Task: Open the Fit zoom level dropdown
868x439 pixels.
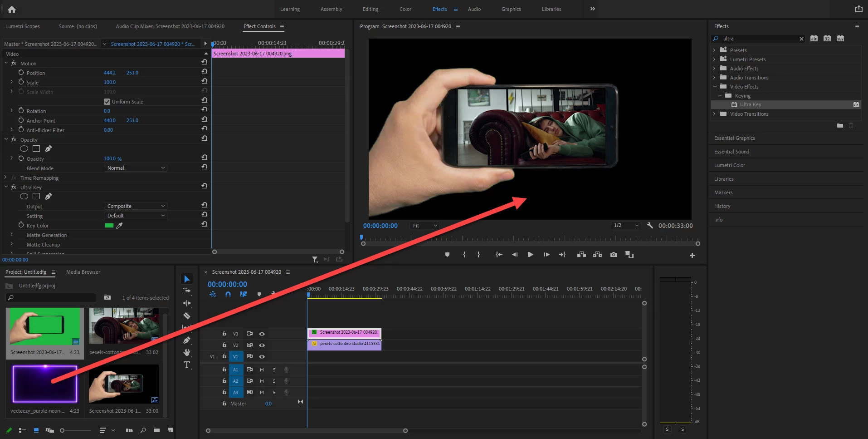Action: 425,226
